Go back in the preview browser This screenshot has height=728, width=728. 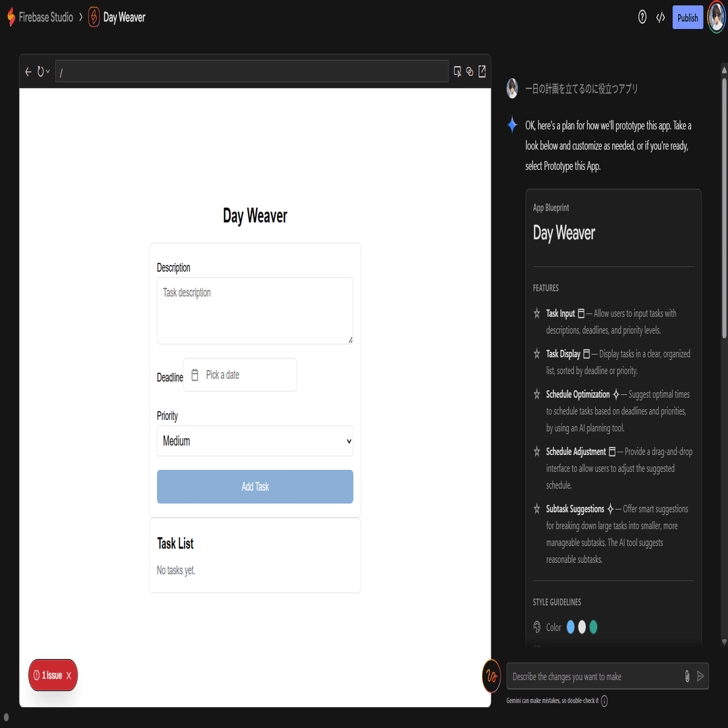click(x=28, y=71)
